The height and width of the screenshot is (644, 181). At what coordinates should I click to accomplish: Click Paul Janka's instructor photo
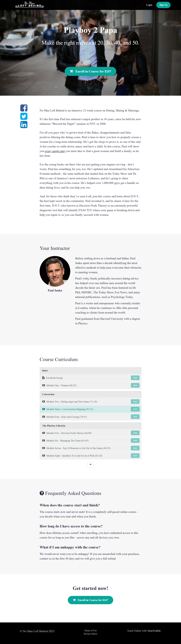click(x=55, y=271)
